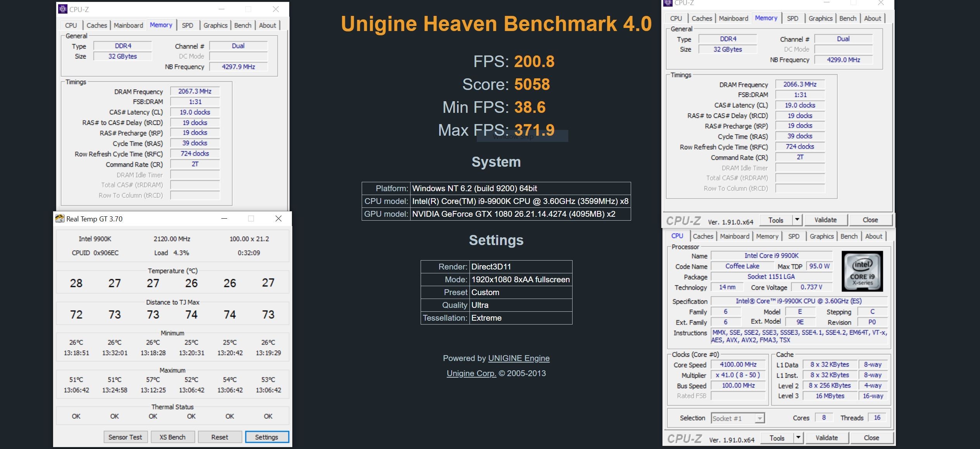Open About tab in lower-right CPU-Z window

[x=874, y=236]
